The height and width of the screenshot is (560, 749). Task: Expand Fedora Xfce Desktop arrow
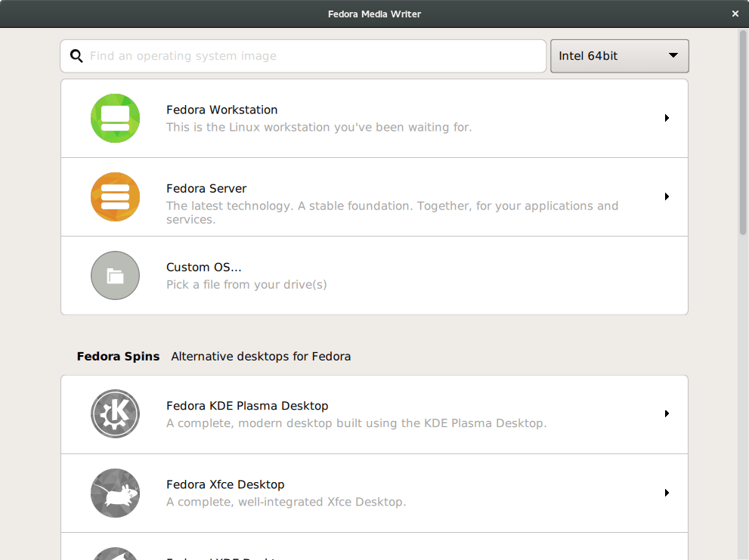[667, 493]
